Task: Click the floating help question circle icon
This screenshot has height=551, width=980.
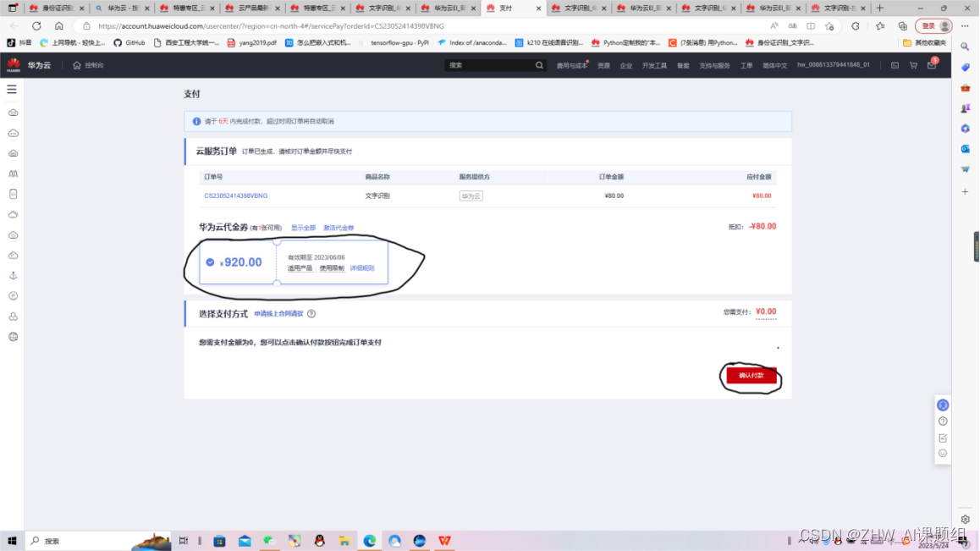Action: tap(943, 422)
